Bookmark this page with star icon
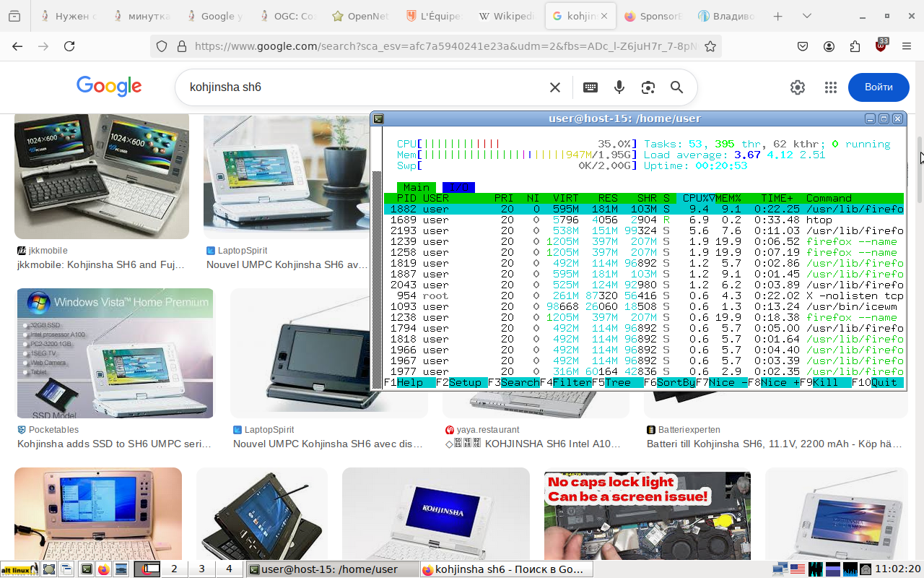The width and height of the screenshot is (924, 578). (710, 46)
